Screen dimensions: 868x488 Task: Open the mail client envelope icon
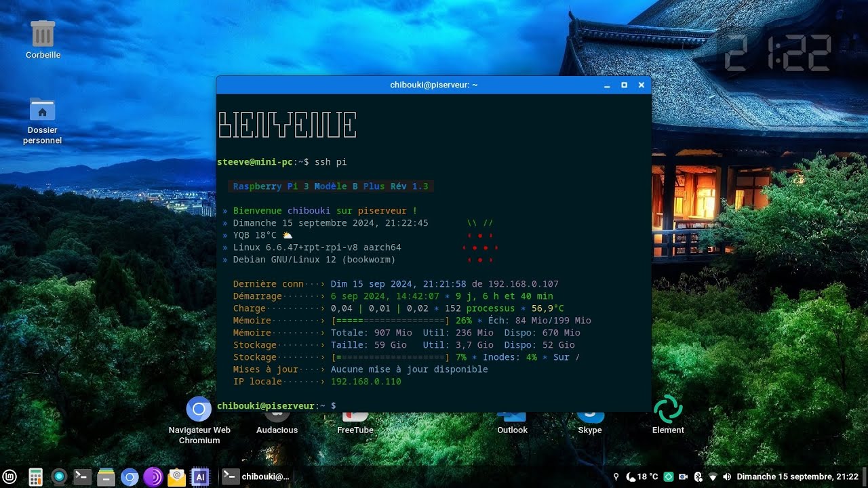pyautogui.click(x=176, y=477)
